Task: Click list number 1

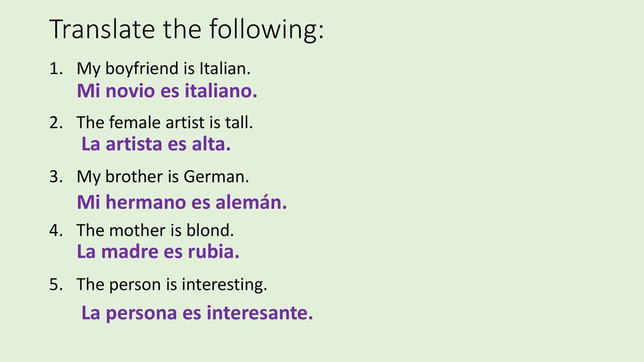Action: coord(56,69)
